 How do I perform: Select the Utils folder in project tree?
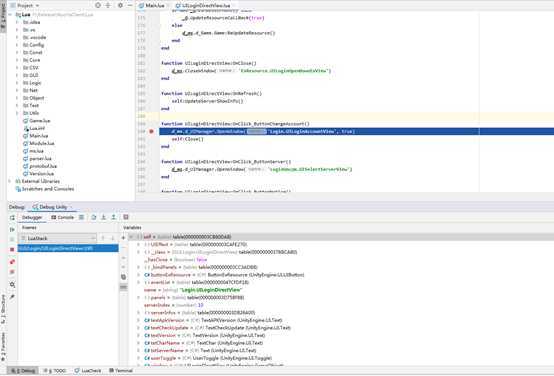coord(31,113)
